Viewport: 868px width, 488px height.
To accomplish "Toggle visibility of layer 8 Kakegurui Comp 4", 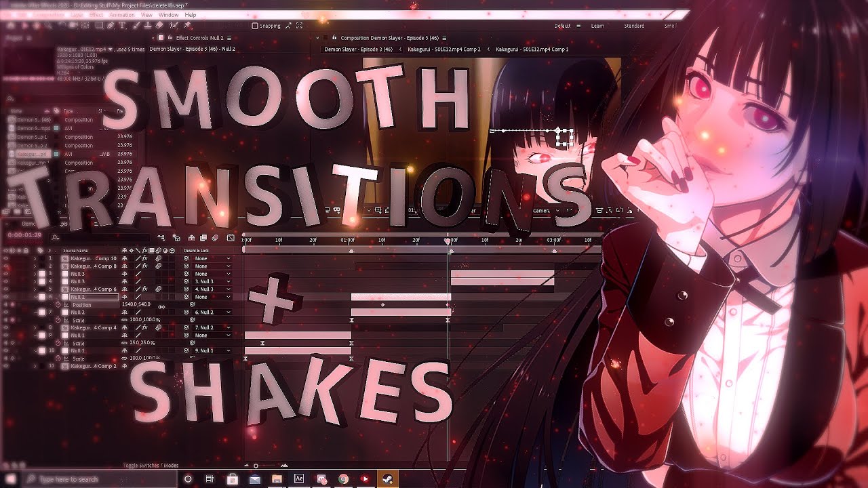I will [6, 327].
